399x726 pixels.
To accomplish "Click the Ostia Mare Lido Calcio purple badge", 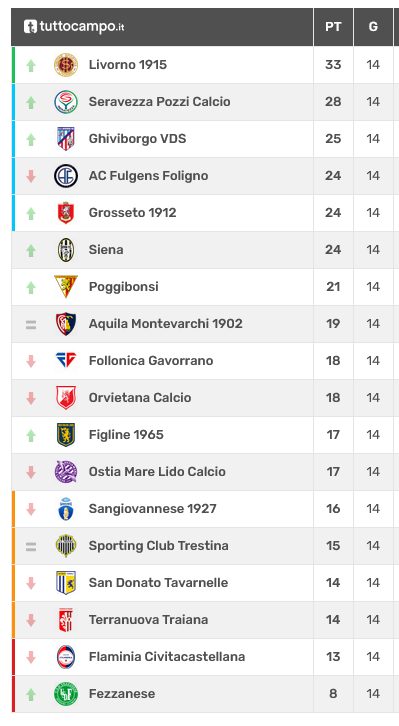I will tap(66, 472).
